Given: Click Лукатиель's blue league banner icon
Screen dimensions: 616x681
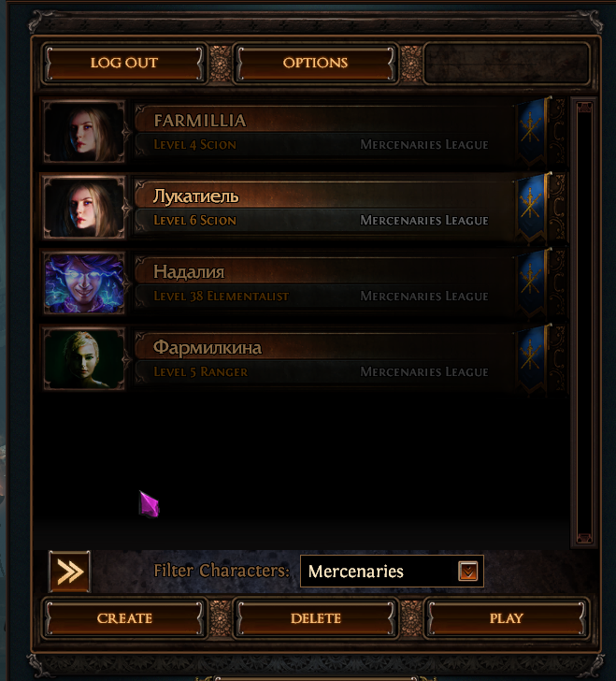Looking at the screenshot, I should (x=532, y=207).
